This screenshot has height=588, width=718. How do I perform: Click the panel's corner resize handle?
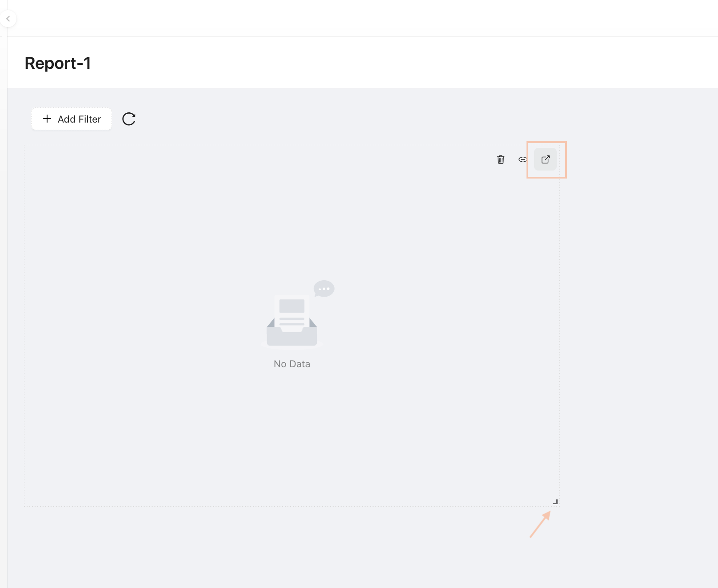click(555, 502)
